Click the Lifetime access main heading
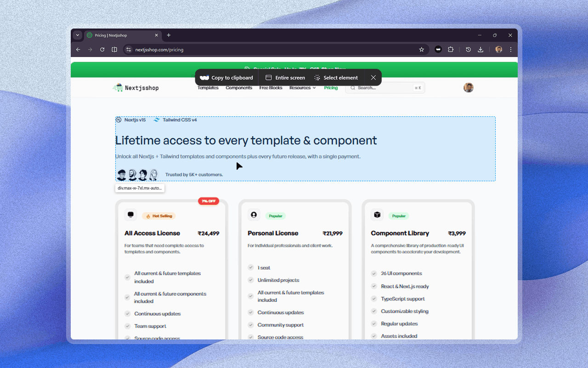The image size is (588, 368). pos(246,140)
